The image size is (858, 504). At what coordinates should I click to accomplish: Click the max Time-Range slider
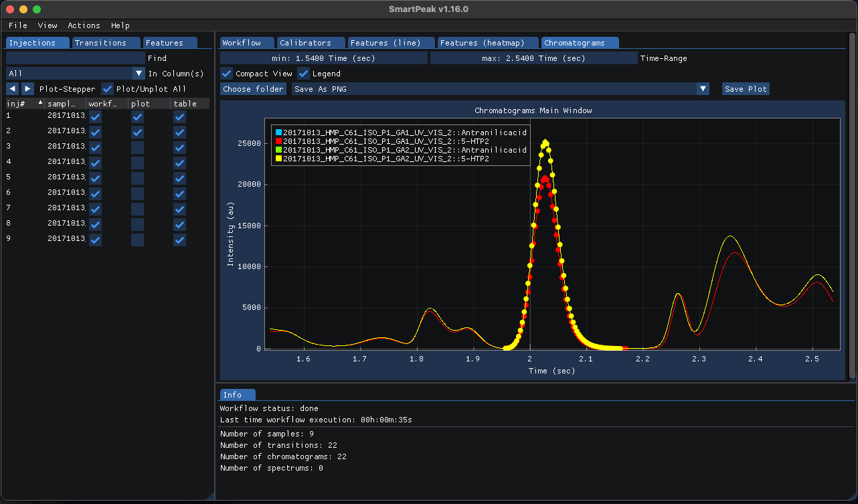(x=533, y=58)
